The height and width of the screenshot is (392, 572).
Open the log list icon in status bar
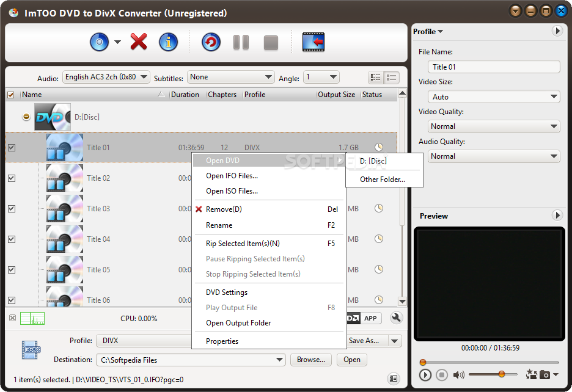(394, 379)
